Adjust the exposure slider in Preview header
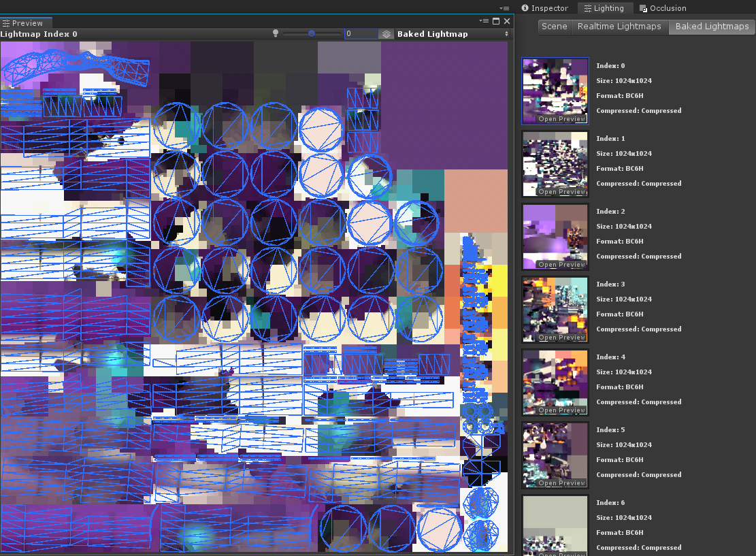 point(312,33)
